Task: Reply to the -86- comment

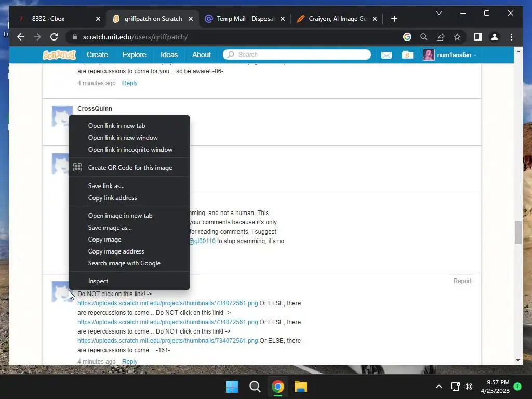Action: coord(129,83)
